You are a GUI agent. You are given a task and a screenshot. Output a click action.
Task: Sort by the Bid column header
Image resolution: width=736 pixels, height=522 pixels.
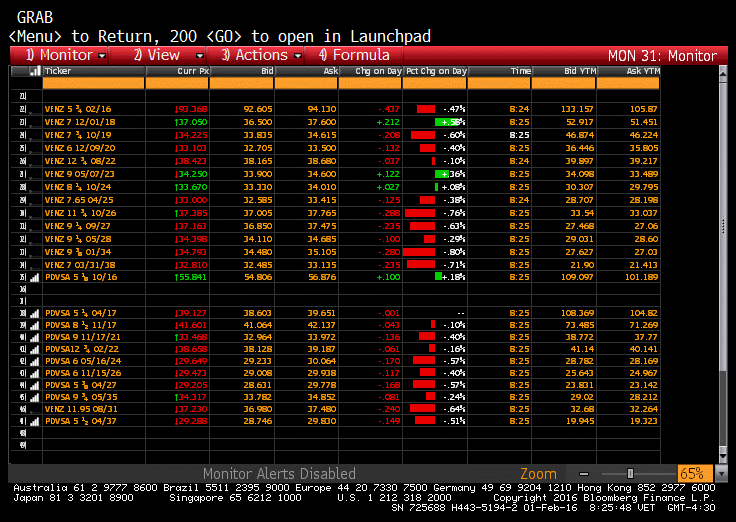(x=241, y=71)
